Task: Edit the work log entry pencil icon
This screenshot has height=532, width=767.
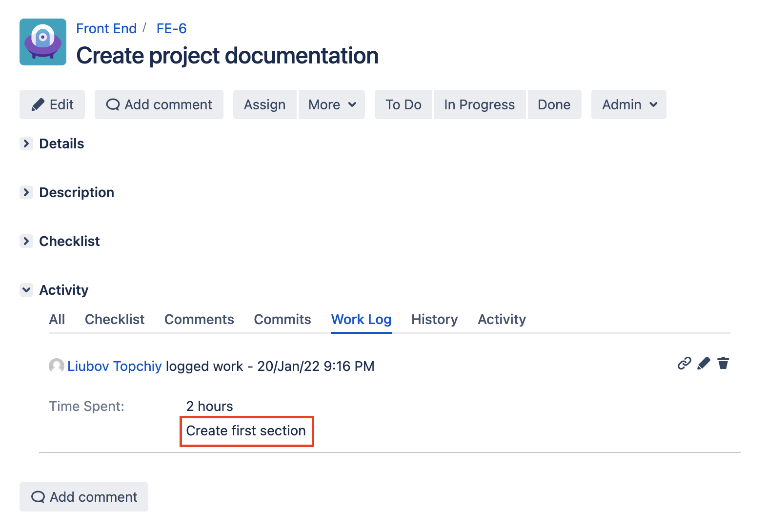Action: click(704, 364)
